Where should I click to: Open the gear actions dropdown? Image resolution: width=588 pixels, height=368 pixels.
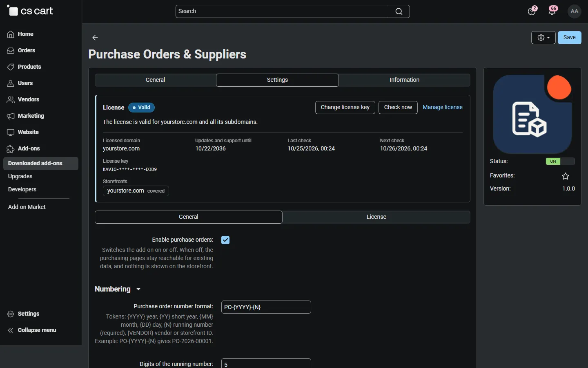tap(543, 38)
